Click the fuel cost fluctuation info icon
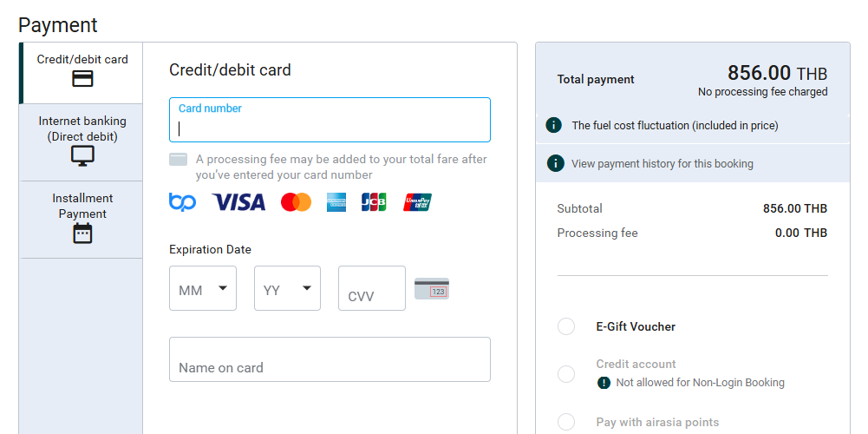This screenshot has height=434, width=868. tap(553, 125)
